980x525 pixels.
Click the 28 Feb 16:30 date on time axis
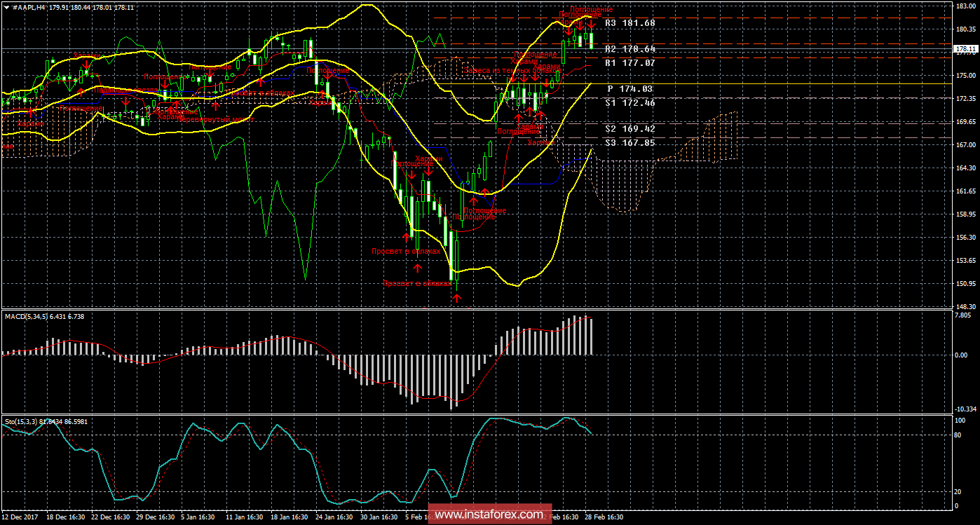pyautogui.click(x=604, y=517)
